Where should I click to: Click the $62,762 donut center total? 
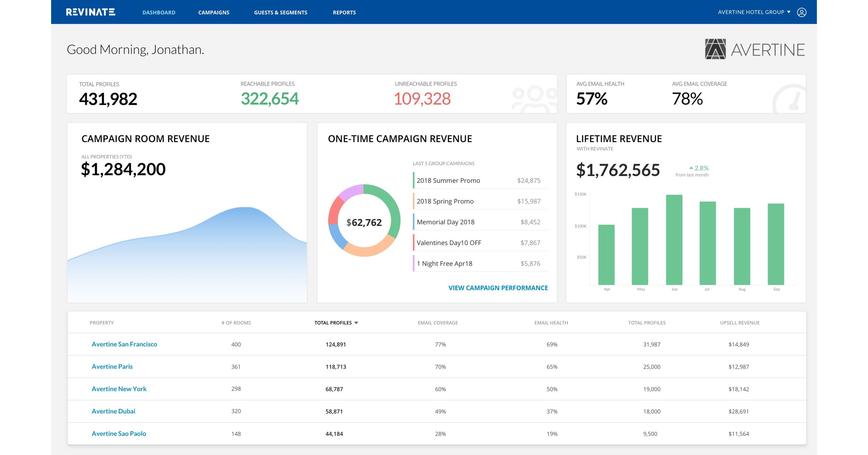tap(364, 222)
